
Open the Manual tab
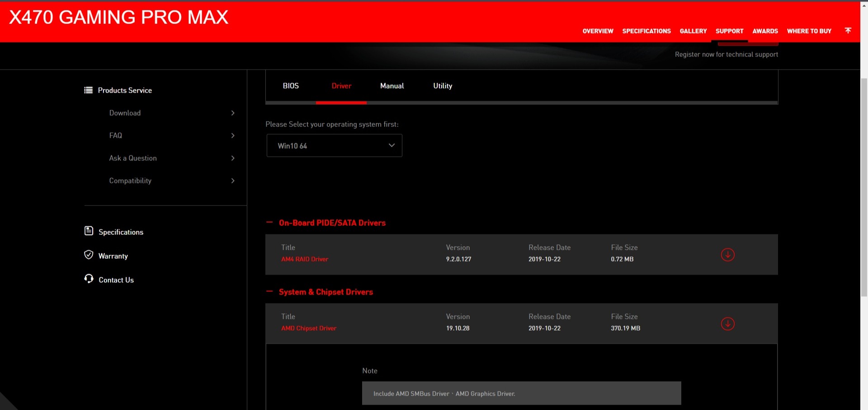392,86
